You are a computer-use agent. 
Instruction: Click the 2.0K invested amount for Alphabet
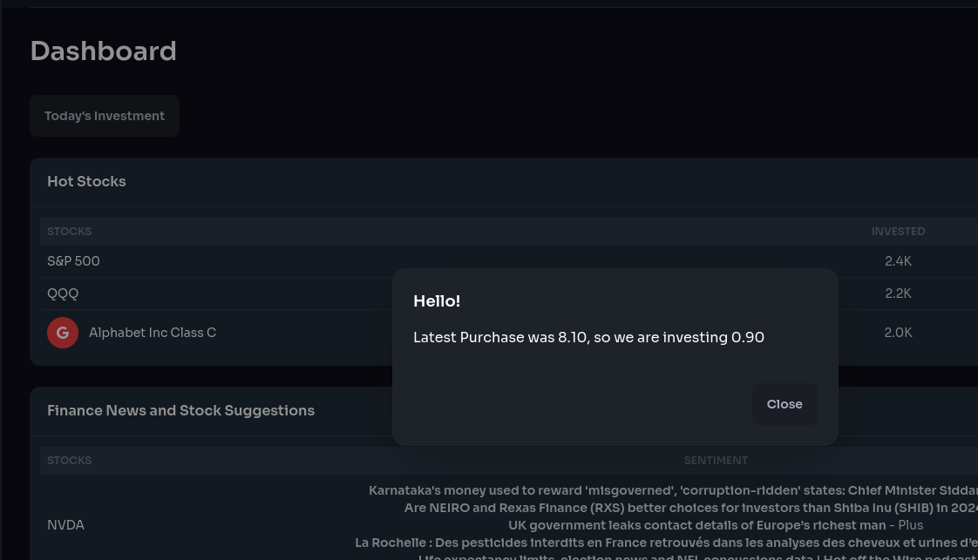pyautogui.click(x=898, y=333)
